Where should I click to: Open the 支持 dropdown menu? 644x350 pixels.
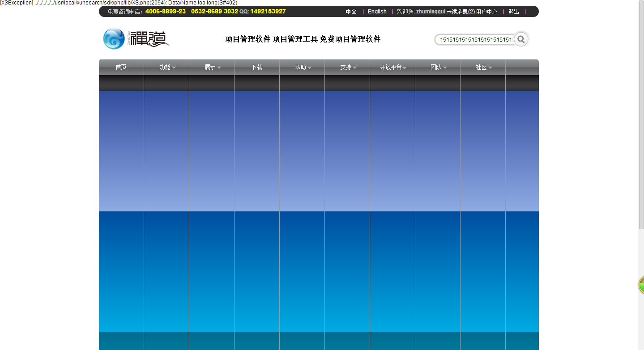(x=348, y=67)
